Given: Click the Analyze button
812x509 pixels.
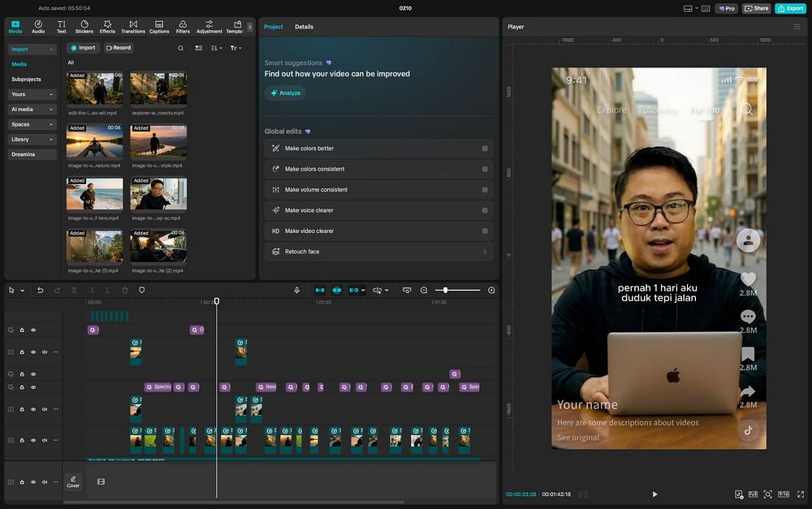Looking at the screenshot, I should tap(285, 93).
